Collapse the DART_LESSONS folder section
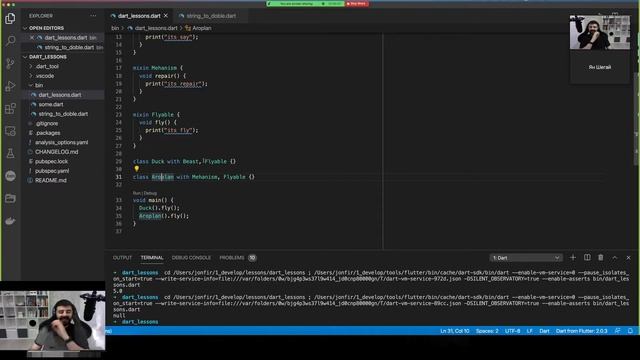 pos(47,57)
